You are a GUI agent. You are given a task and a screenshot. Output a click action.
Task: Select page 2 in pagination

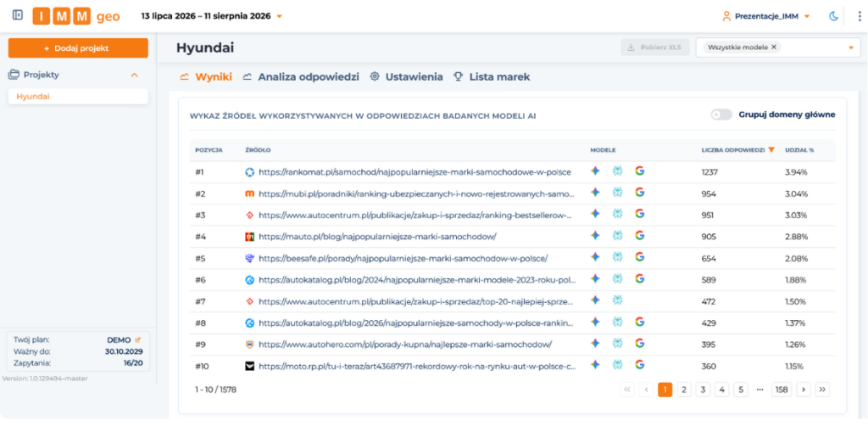(684, 390)
